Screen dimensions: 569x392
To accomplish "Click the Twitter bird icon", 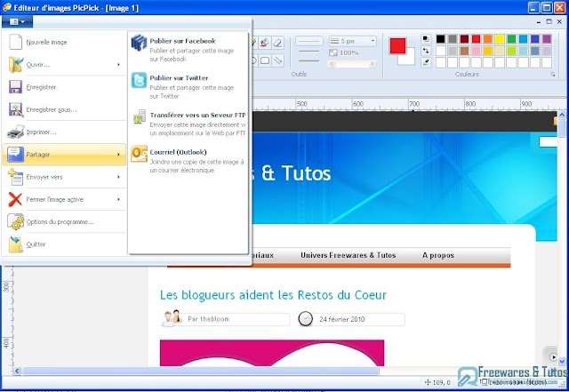I will 139,80.
